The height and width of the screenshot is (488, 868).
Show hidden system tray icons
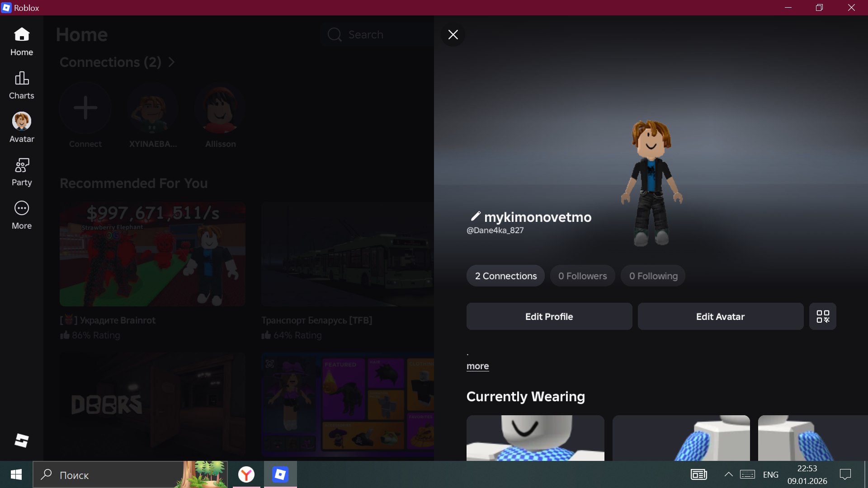click(728, 474)
